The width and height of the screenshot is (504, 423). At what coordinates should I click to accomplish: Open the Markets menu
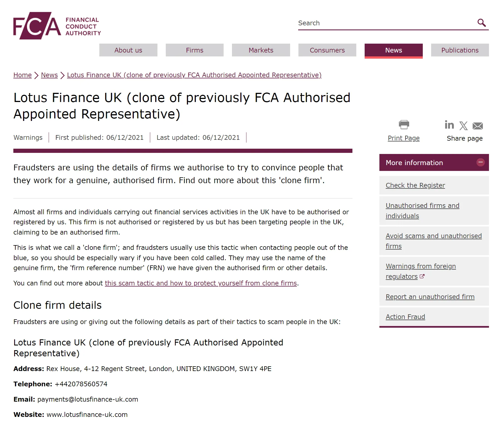click(261, 50)
